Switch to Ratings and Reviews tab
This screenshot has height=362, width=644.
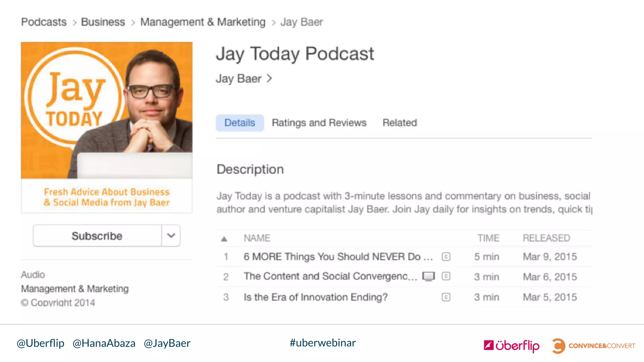(319, 123)
